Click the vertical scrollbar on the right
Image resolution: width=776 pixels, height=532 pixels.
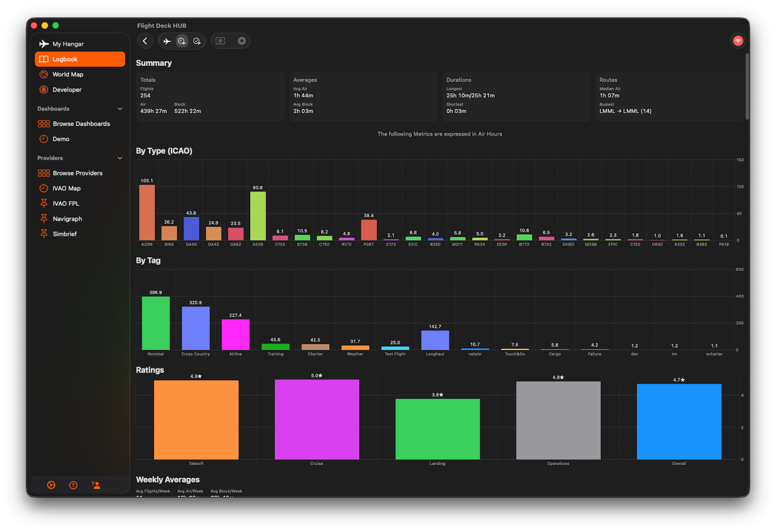747,86
